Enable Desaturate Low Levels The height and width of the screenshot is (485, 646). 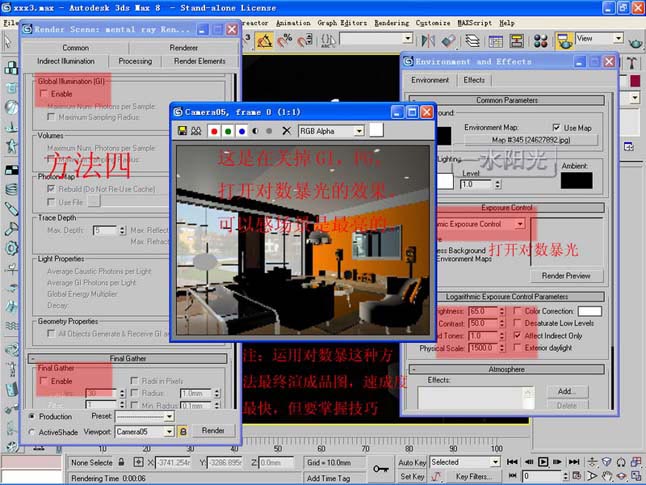[517, 323]
